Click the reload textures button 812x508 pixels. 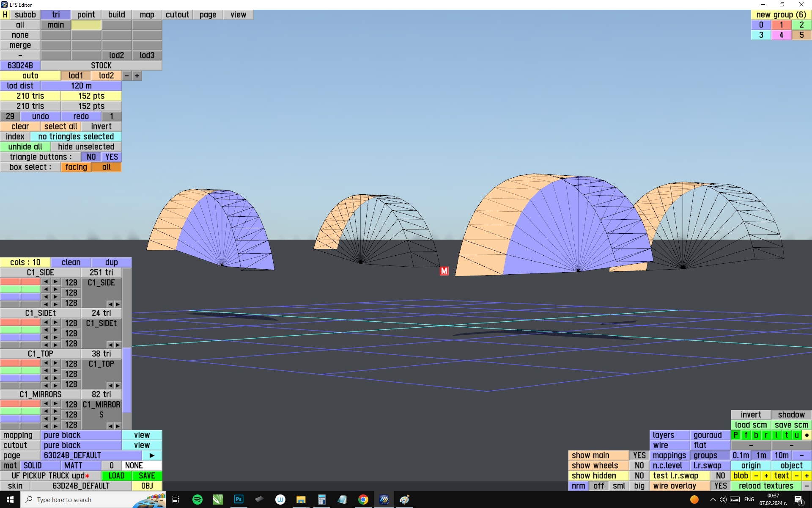[x=765, y=486]
